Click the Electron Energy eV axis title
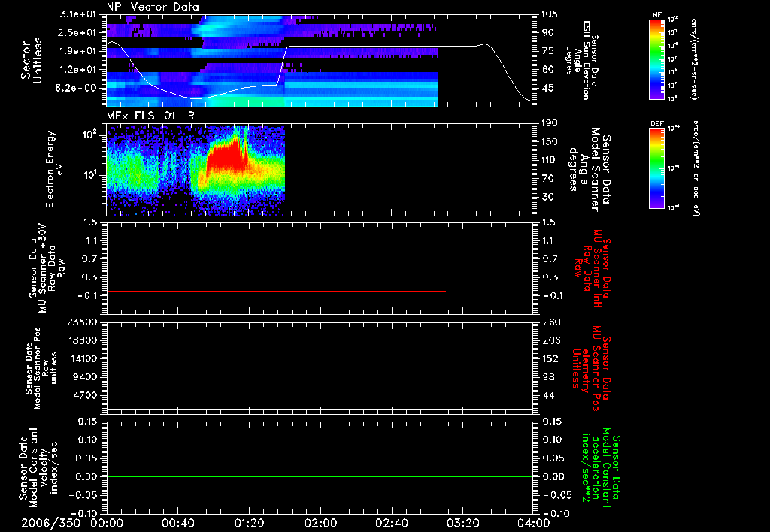The width and height of the screenshot is (770, 532). pos(54,169)
